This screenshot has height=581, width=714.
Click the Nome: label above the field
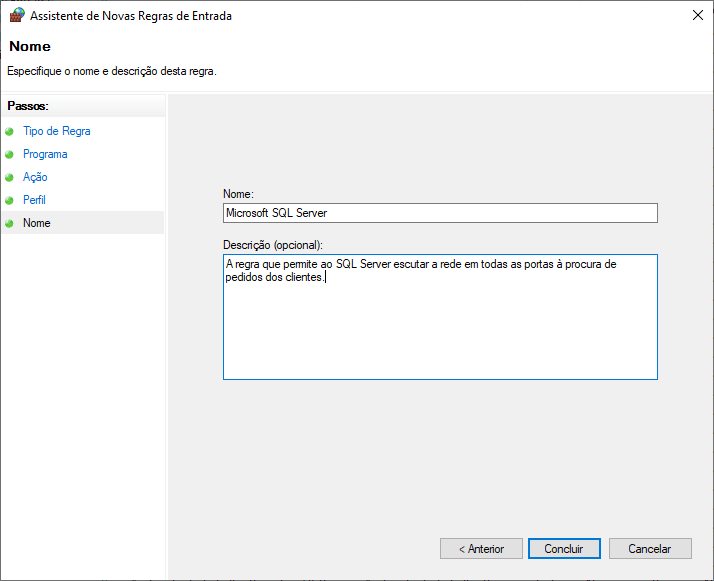239,193
